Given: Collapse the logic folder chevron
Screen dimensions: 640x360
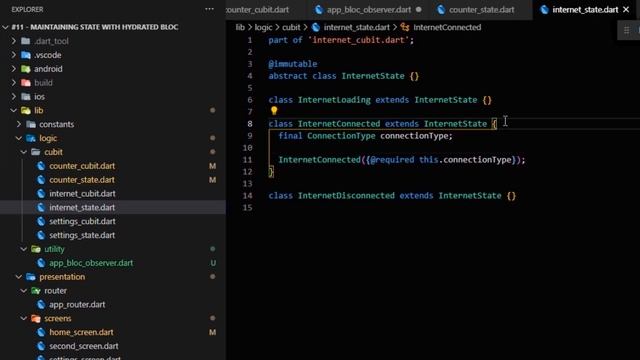Looking at the screenshot, I should [x=19, y=138].
